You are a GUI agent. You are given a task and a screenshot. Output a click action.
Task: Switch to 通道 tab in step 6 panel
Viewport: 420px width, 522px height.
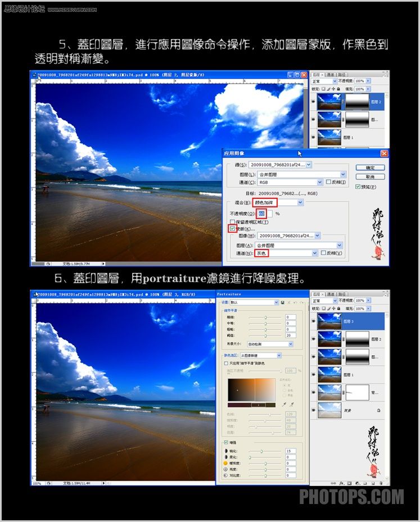pos(331,294)
